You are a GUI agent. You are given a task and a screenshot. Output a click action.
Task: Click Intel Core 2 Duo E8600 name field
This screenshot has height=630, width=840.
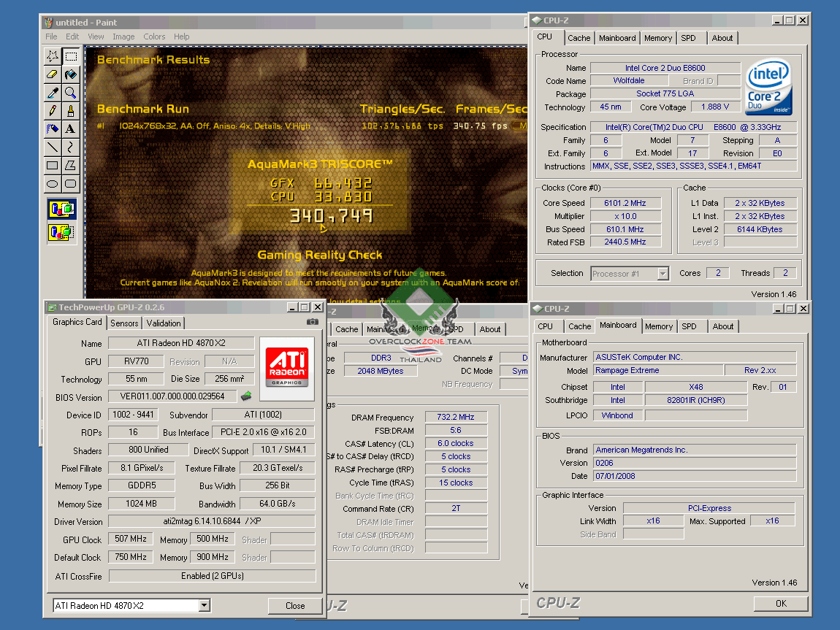tap(665, 67)
